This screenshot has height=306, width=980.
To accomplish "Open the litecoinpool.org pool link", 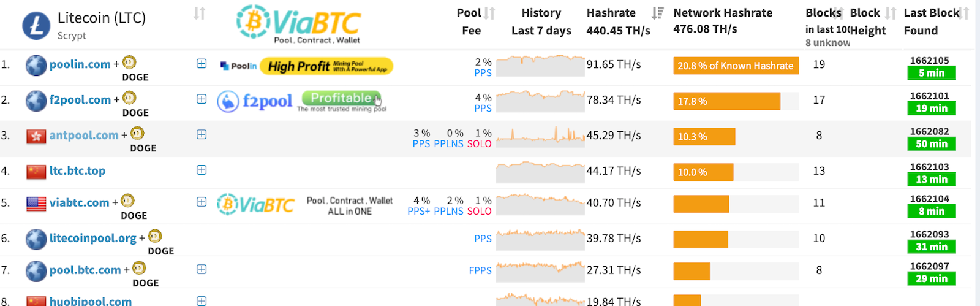I will pyautogui.click(x=93, y=238).
